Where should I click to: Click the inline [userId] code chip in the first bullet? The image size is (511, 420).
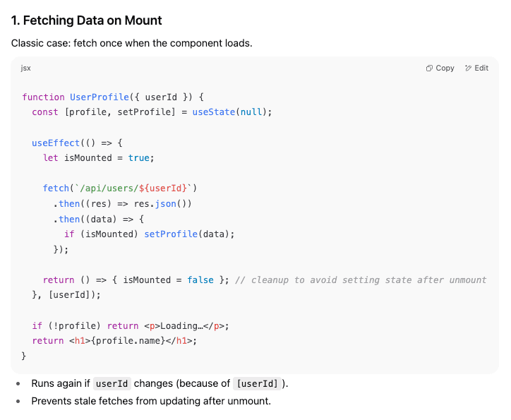[258, 384]
